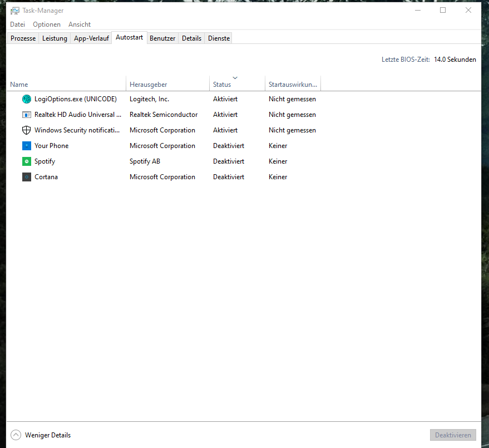Click the Realtek Semiconductor publisher cell
The image size is (489, 448).
pos(164,115)
